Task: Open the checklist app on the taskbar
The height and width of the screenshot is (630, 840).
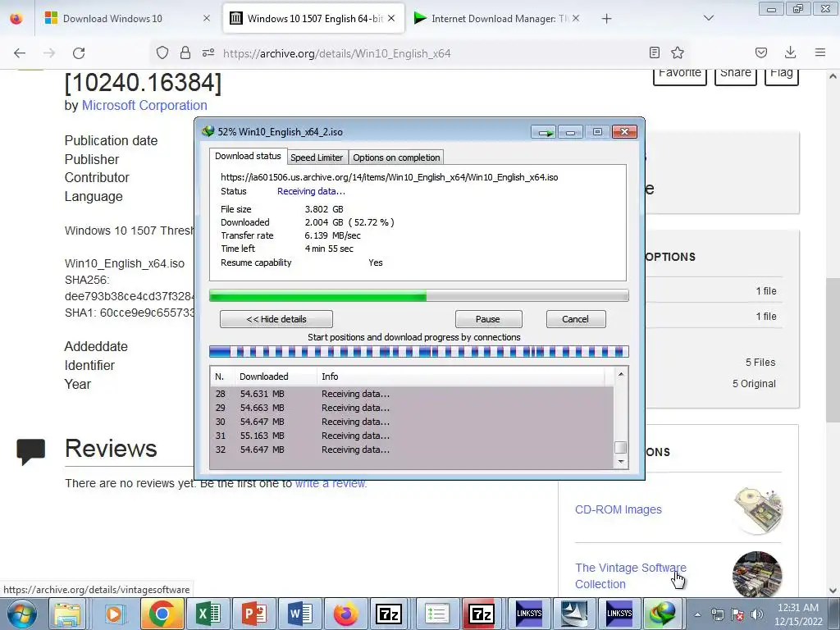Action: click(437, 614)
